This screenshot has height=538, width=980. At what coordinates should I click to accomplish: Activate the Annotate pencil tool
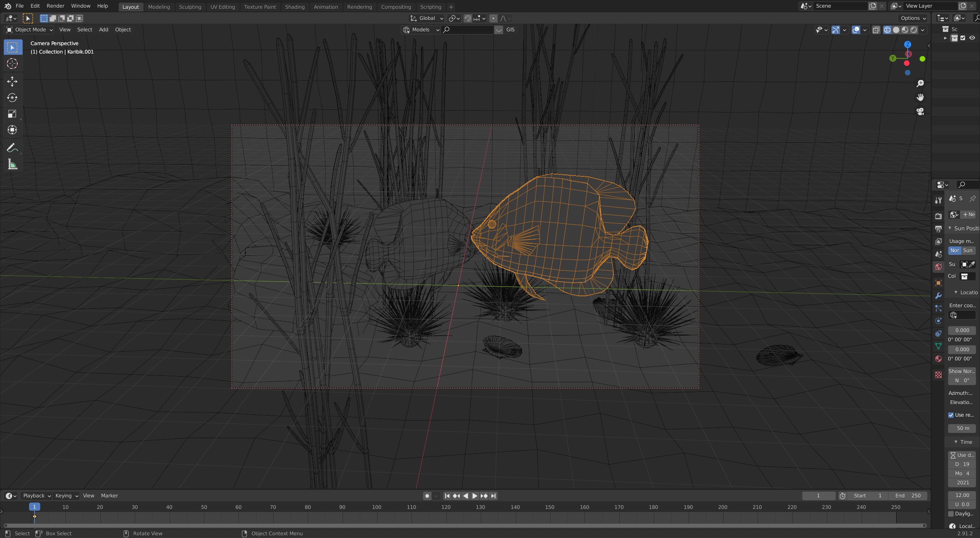pyautogui.click(x=12, y=148)
